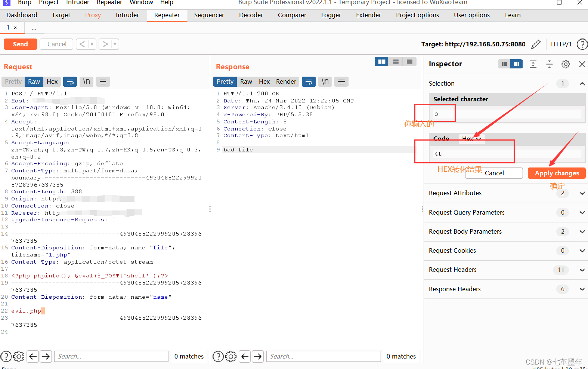Viewport: 588px width, 369px height.
Task: Collapse all Inspector sections
Action: (x=550, y=64)
